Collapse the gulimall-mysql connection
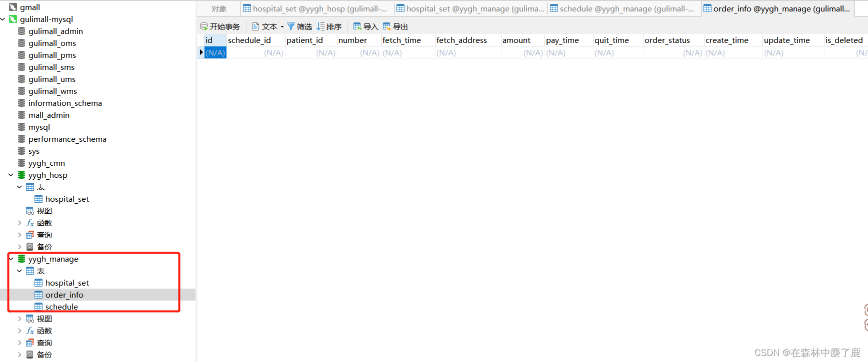 pyautogui.click(x=3, y=19)
